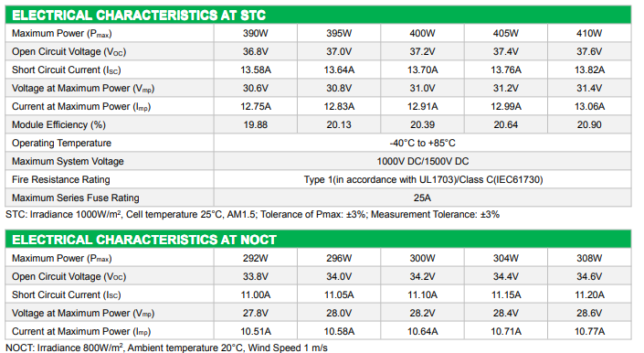Image resolution: width=644 pixels, height=353 pixels.
Task: Select the 25A series fuse rating
Action: coord(423,198)
